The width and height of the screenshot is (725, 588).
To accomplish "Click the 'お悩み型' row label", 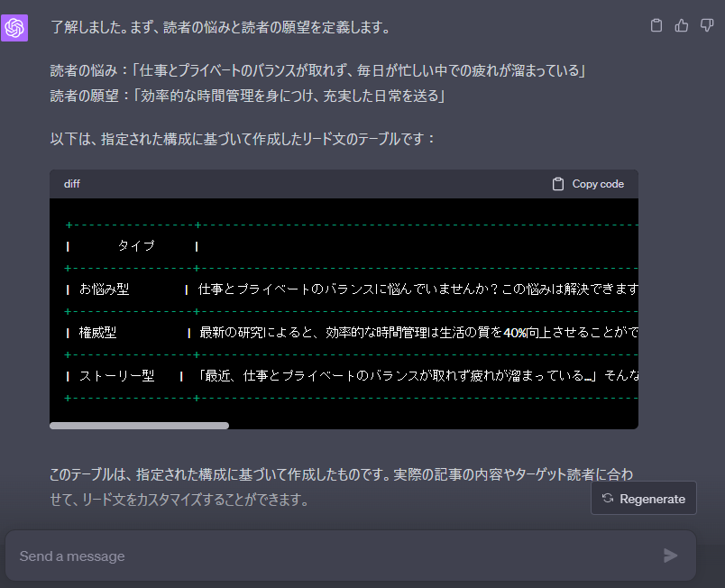I will tap(104, 289).
